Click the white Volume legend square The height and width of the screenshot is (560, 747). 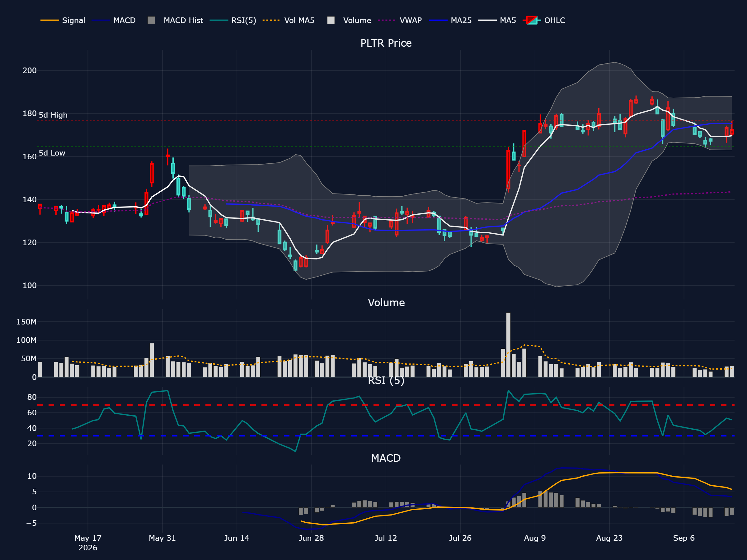point(331,20)
